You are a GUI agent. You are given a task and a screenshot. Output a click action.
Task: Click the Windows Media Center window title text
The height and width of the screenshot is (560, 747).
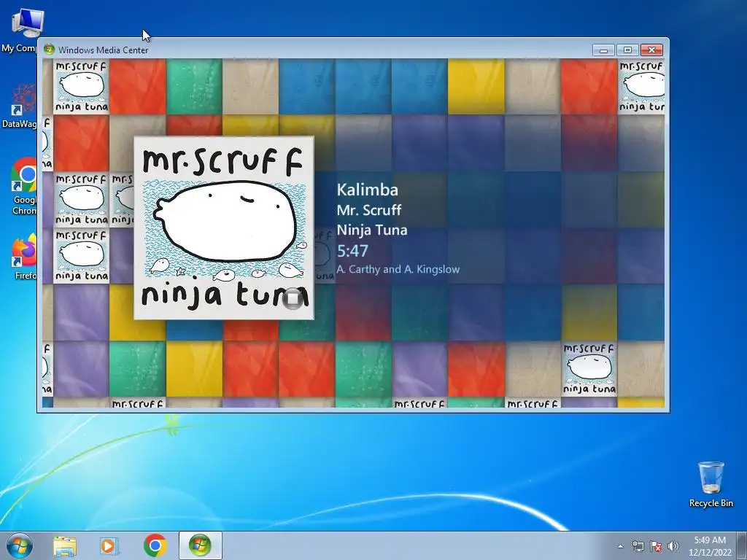104,50
